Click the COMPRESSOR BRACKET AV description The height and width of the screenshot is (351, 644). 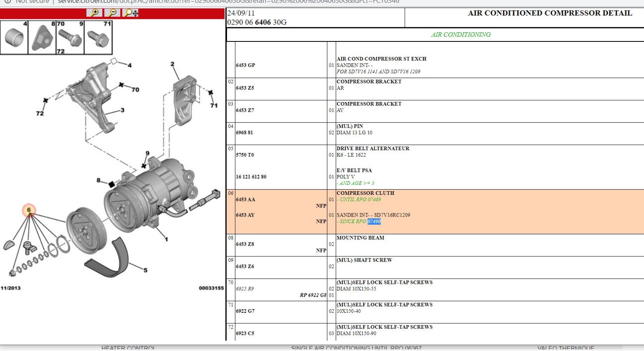(369, 107)
